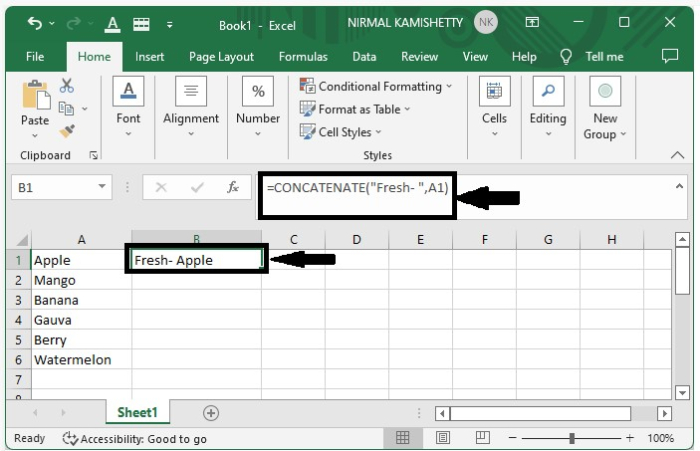
Task: Click the Tell me lightbulb icon
Action: point(566,57)
